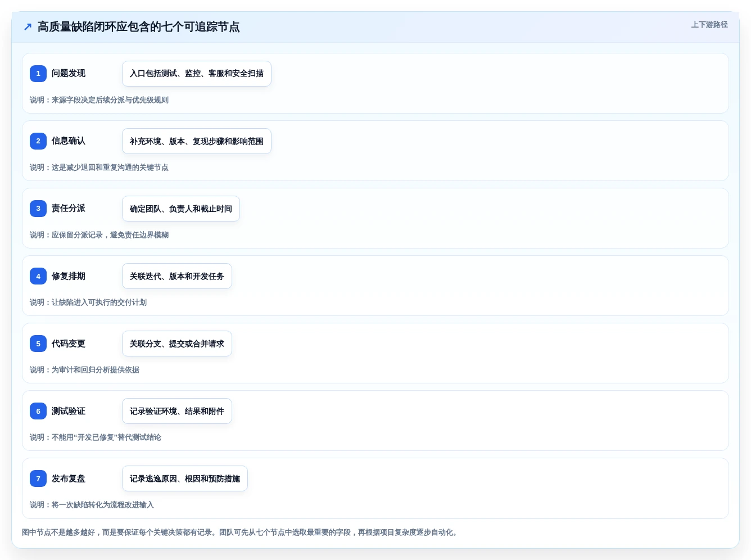Screen dimensions: 751x560
Task: Click the 问题发现 step title
Action: click(69, 73)
